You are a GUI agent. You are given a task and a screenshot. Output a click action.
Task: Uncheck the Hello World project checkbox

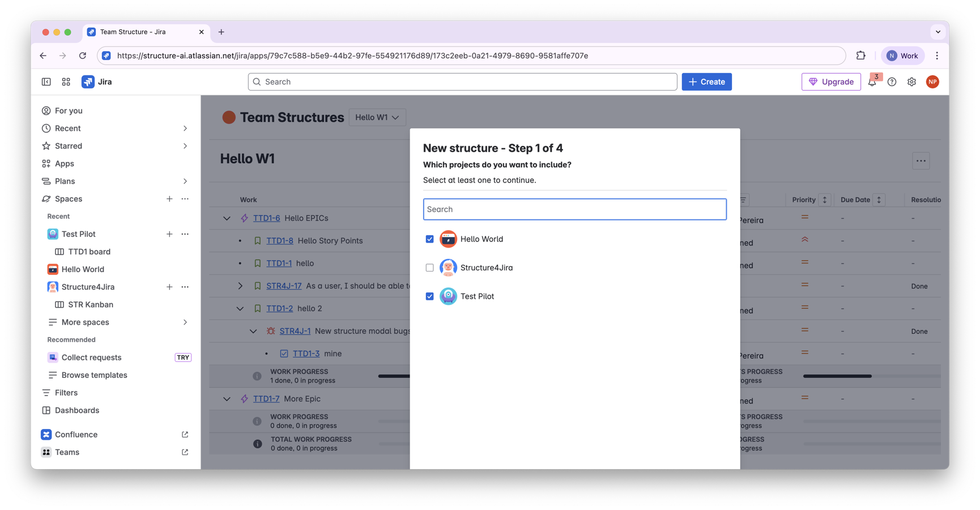[429, 239]
